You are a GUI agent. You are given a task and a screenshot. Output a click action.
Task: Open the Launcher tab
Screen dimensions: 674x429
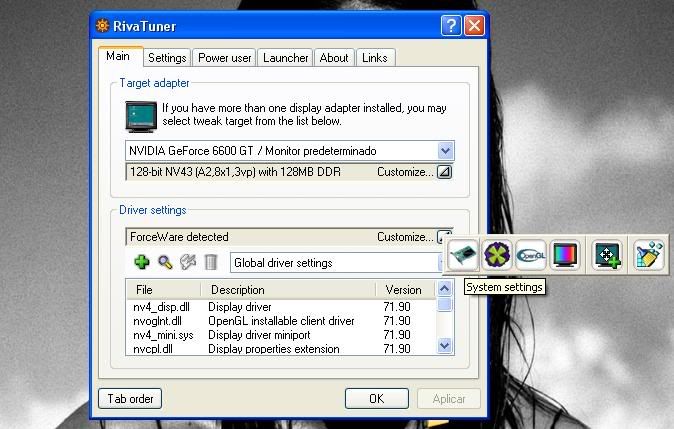click(x=285, y=58)
